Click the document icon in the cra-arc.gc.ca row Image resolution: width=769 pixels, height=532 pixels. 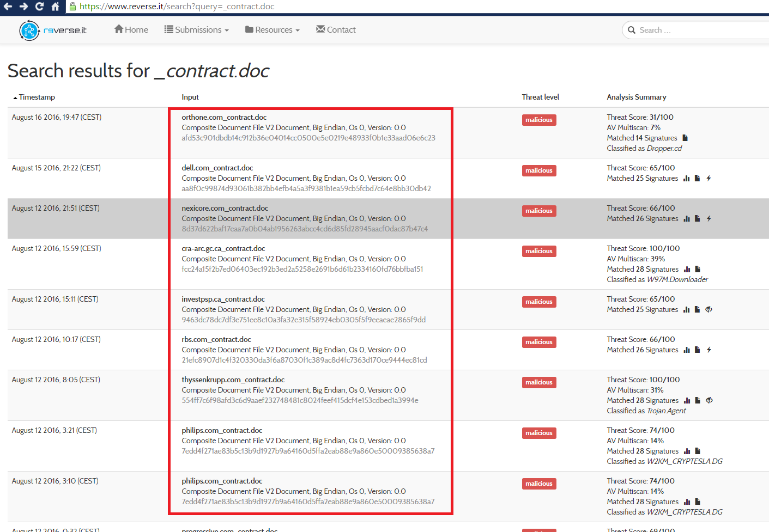point(698,269)
